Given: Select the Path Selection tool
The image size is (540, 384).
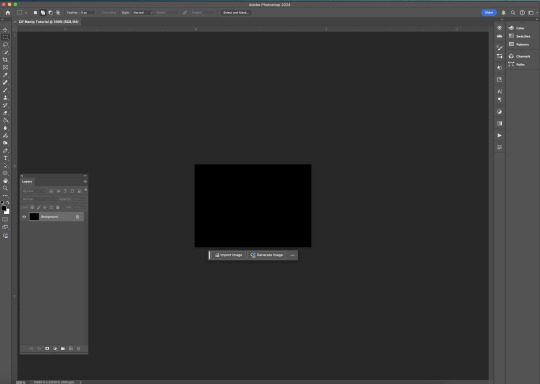Looking at the screenshot, I should [x=5, y=166].
